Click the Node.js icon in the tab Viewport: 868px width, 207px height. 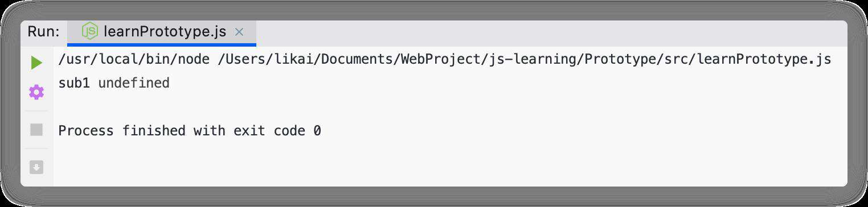tap(89, 32)
